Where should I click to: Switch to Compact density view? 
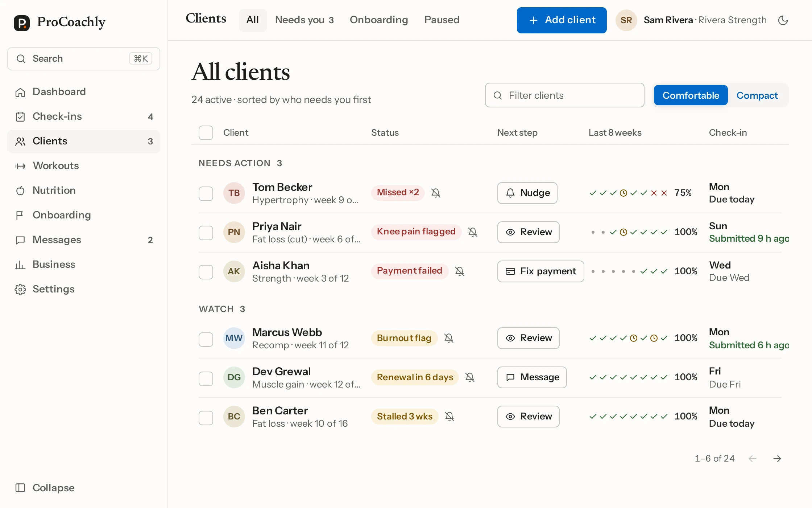click(x=757, y=95)
